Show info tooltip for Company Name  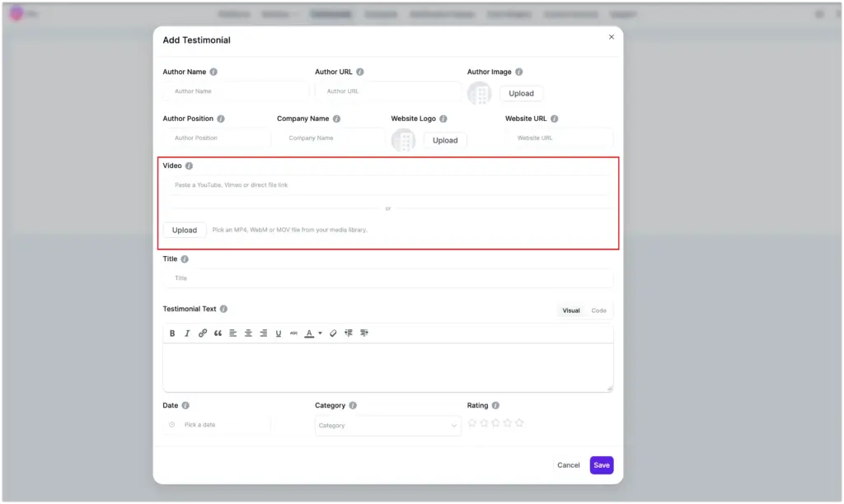click(x=336, y=119)
